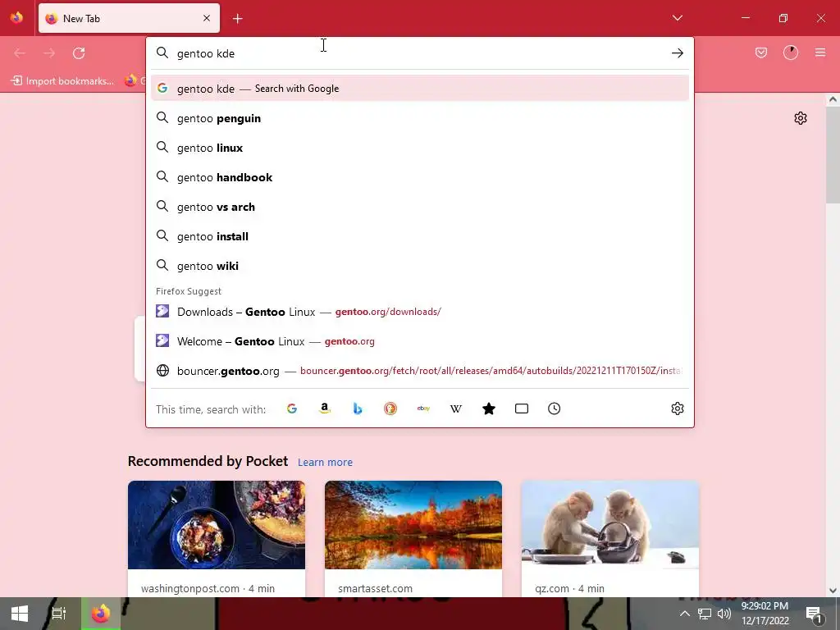
Task: Open the notification center icon
Action: tap(815, 614)
